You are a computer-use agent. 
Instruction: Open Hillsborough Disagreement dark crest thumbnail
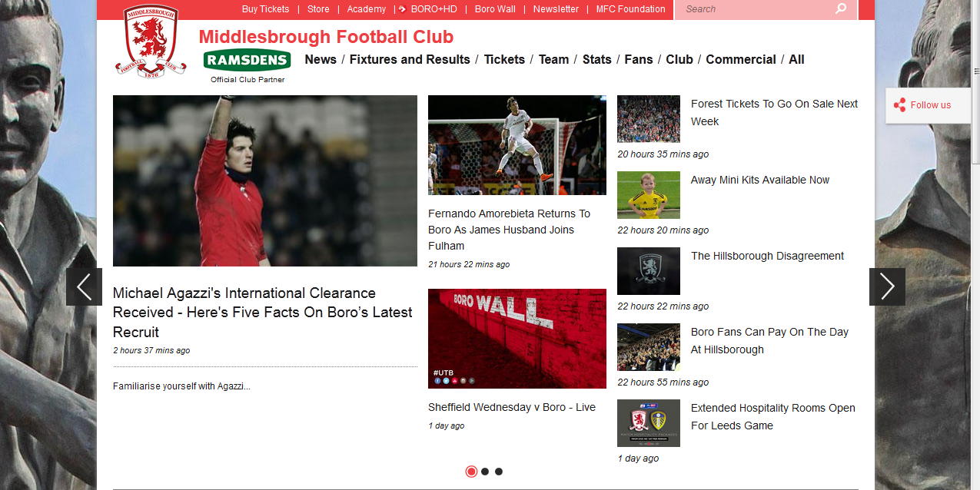pos(649,271)
